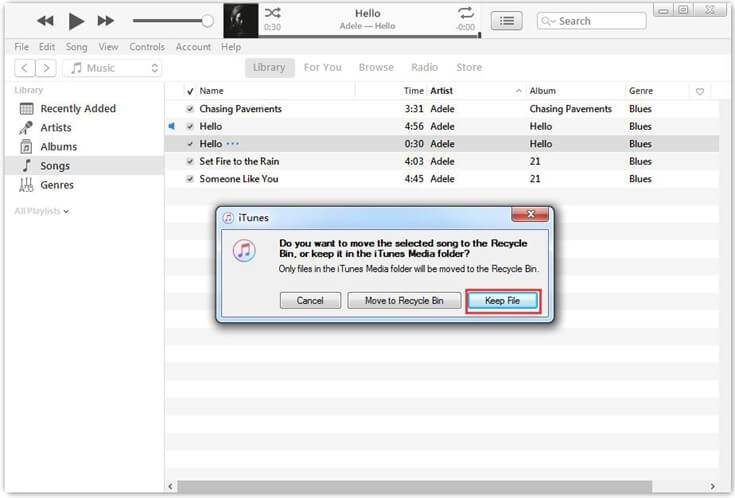Switch to the Browse tab

376,68
